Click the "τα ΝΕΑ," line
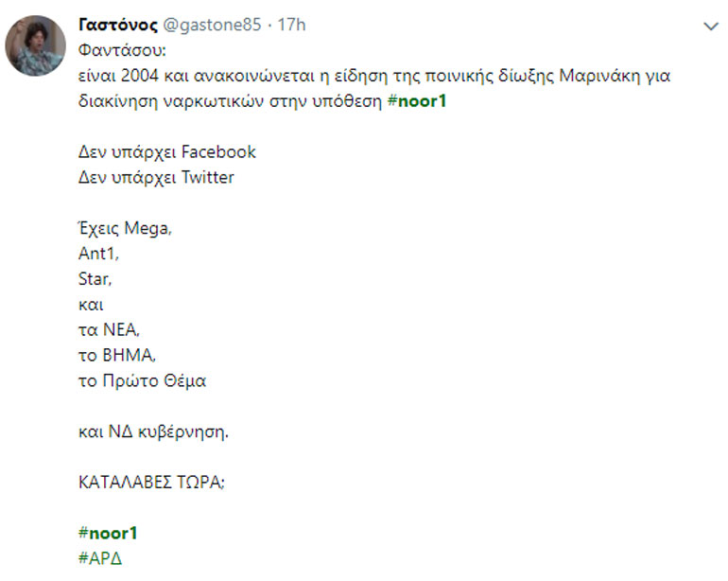This screenshot has width=728, height=581. pyautogui.click(x=109, y=329)
